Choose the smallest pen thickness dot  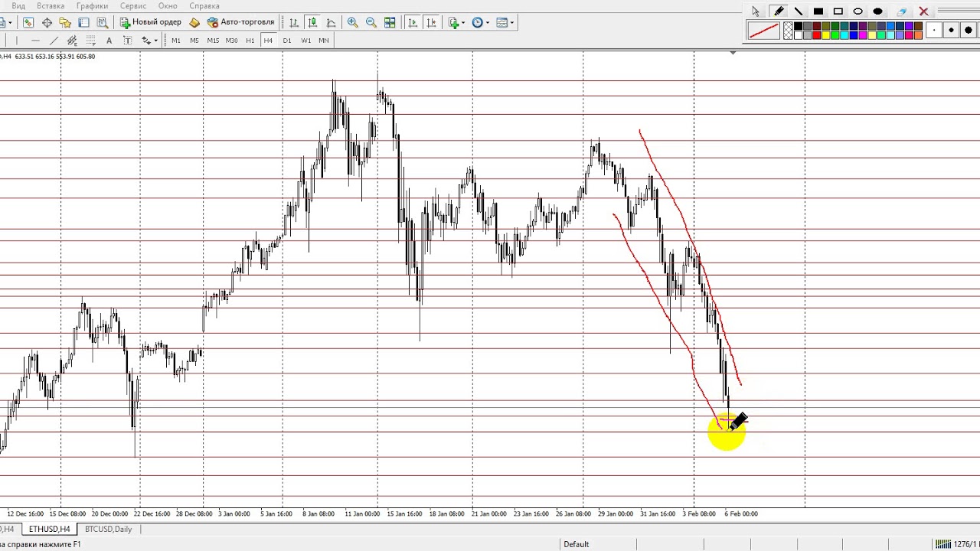(934, 30)
